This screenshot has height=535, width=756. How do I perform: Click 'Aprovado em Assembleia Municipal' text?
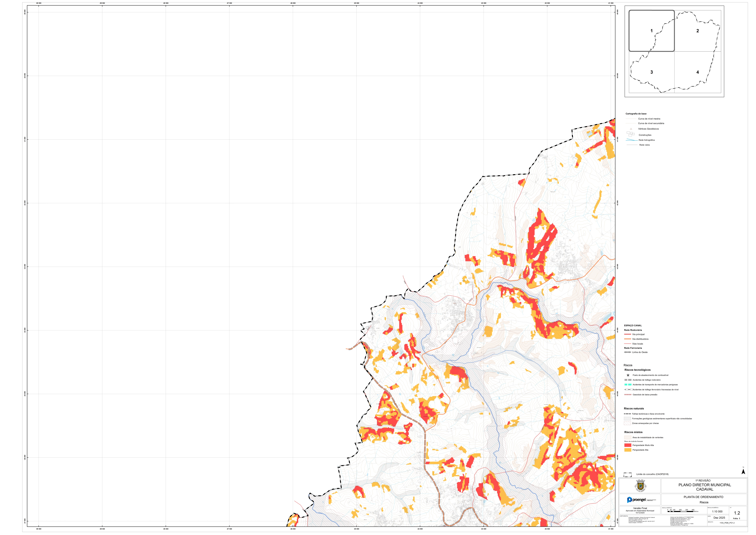point(640,511)
